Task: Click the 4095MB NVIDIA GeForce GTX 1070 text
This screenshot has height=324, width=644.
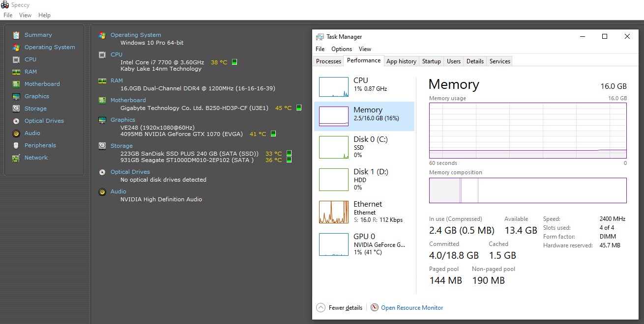Action: [182, 134]
